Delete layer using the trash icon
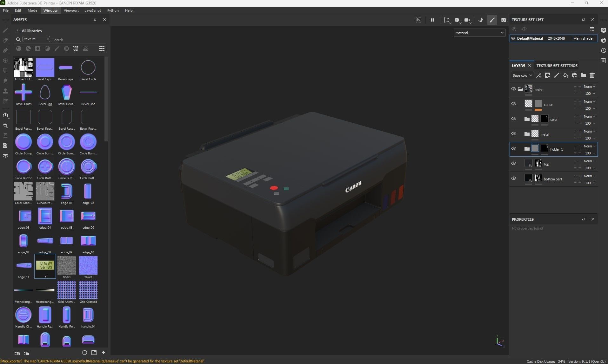This screenshot has width=608, height=364. click(x=592, y=75)
